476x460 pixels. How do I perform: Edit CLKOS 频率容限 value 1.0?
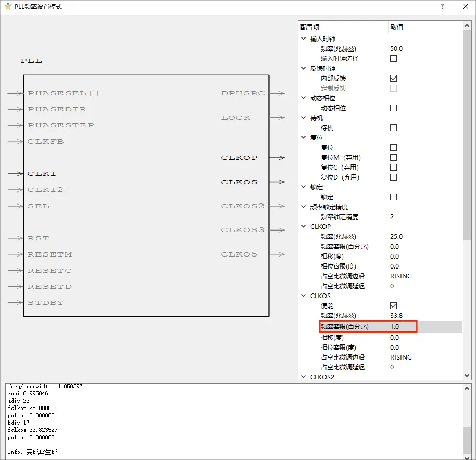(x=394, y=327)
